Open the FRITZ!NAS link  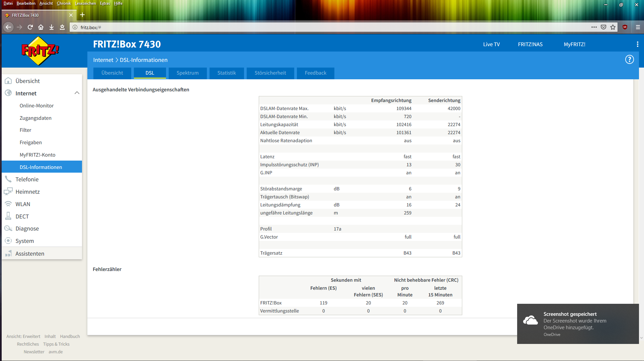coord(530,44)
